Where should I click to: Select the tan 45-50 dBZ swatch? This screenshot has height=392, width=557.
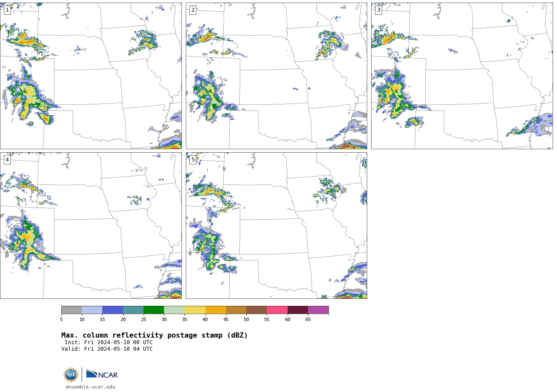click(236, 310)
